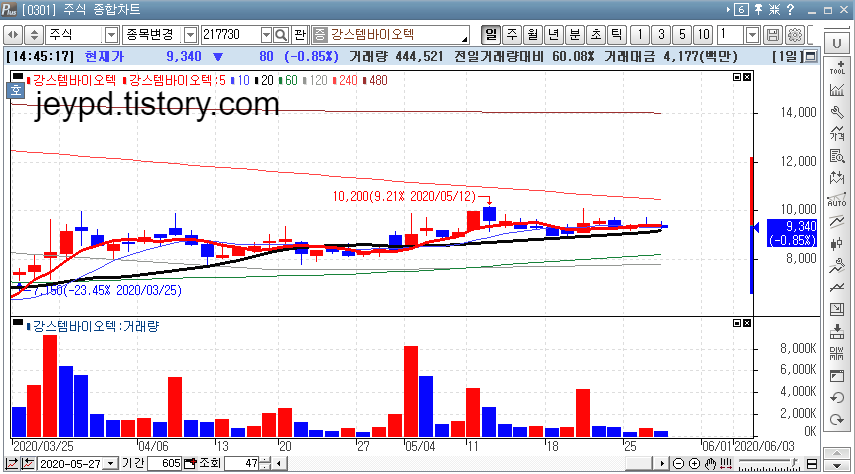Click the download tray icon in sidebar

click(837, 331)
